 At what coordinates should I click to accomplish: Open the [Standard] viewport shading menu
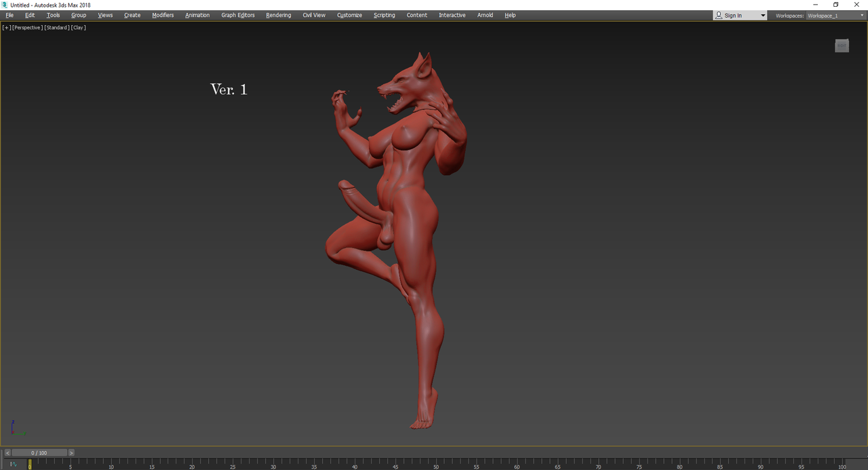tap(57, 28)
